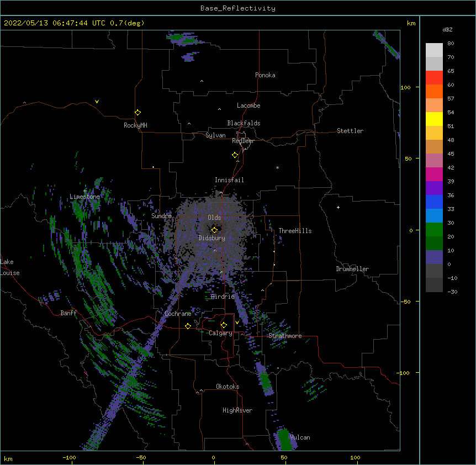Click the Stettler city label
Screen dimensions: 476x465
click(x=350, y=131)
